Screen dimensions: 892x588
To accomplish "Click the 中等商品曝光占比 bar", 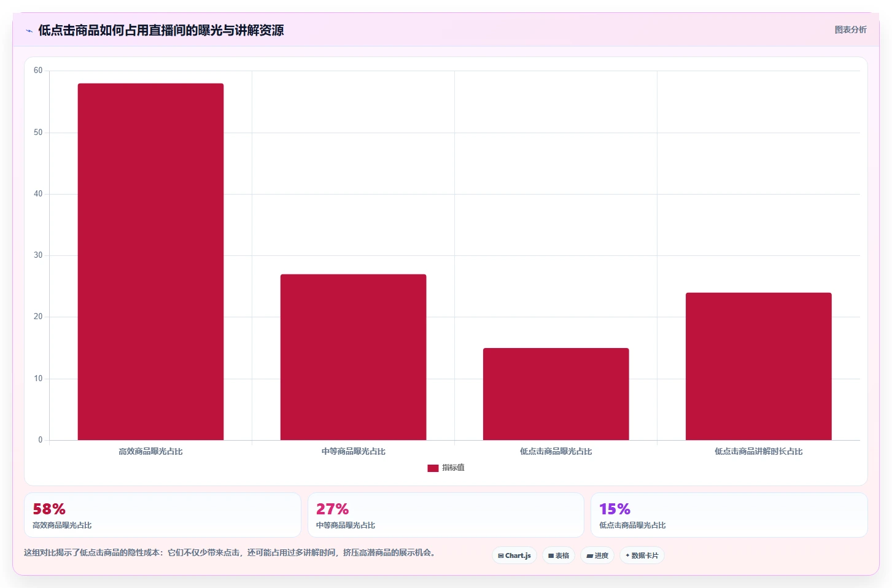I will coord(353,357).
